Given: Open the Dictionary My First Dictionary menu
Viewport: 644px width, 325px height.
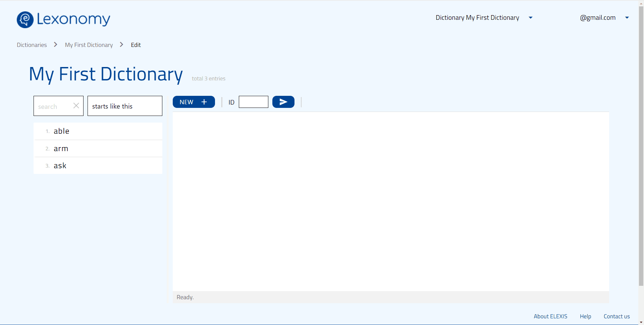Looking at the screenshot, I should click(477, 17).
